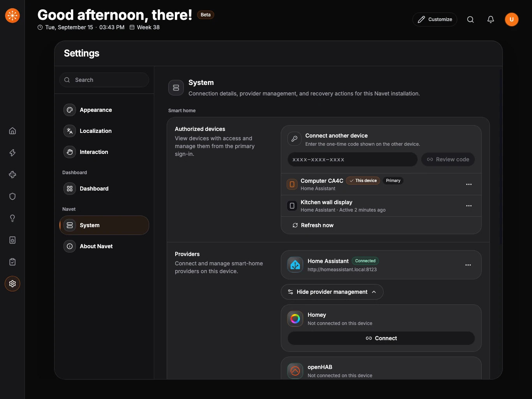
Task: Click the 'Connected' status badge
Action: [x=365, y=261]
